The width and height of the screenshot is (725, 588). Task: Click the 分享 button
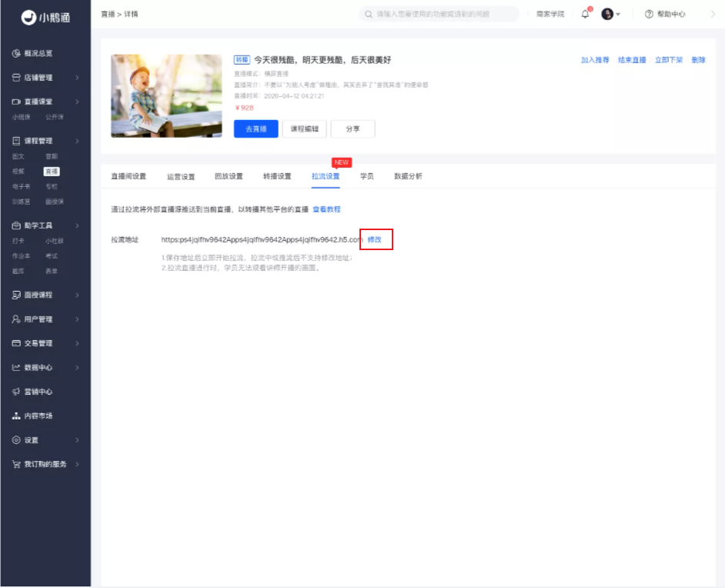pos(353,129)
